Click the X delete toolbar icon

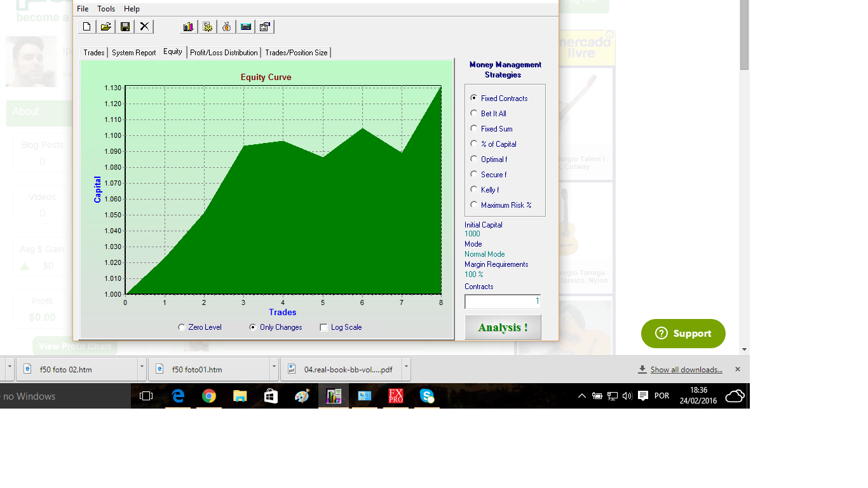(x=145, y=27)
